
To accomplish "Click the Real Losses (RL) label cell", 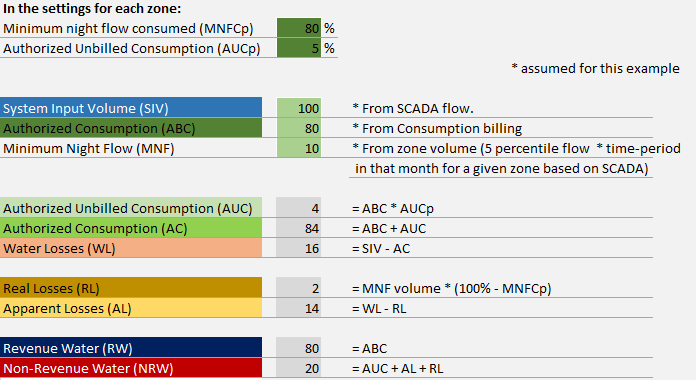I will coord(131,288).
